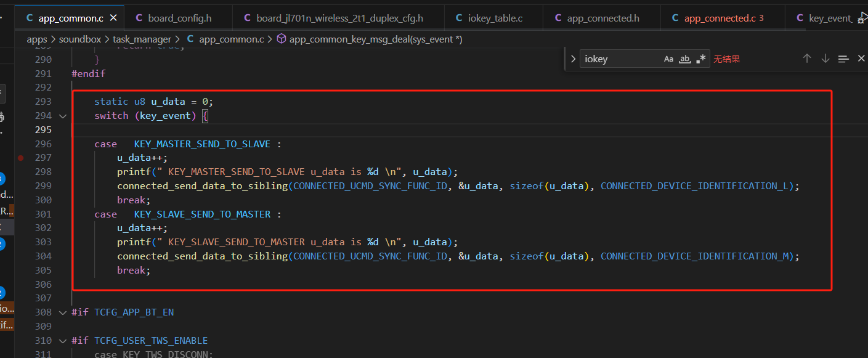The height and width of the screenshot is (358, 868).
Task: Click TCFG_APP_BT_EN macro name
Action: [x=134, y=312]
